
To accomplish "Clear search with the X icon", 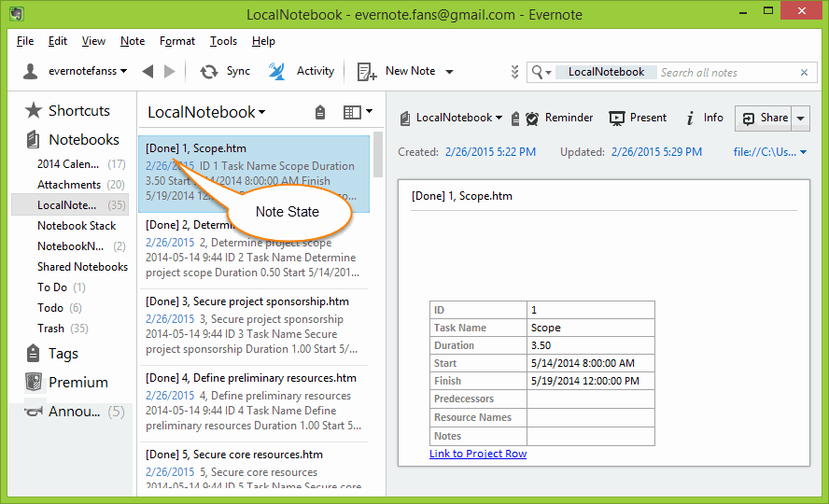I will 804,73.
